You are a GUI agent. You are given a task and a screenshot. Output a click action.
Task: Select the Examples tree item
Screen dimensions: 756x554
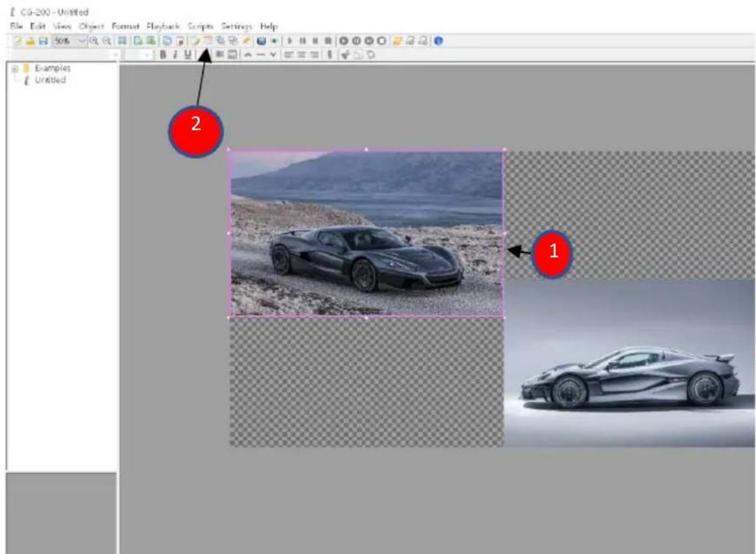click(52, 68)
